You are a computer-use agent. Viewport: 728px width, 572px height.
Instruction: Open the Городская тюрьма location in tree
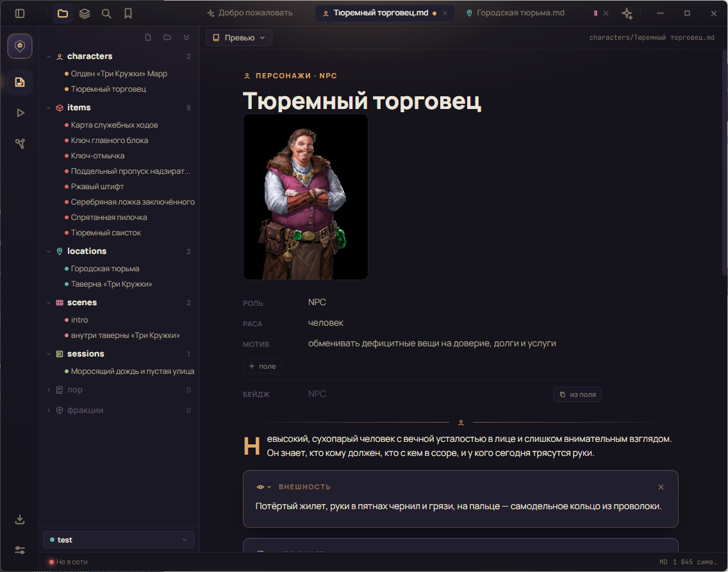[x=105, y=269]
